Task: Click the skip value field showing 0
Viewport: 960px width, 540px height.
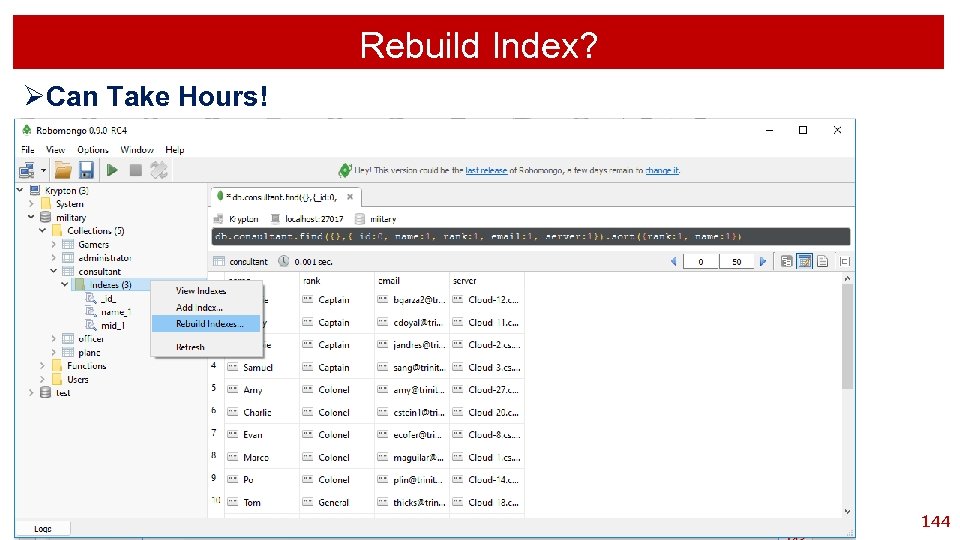Action: pos(700,261)
